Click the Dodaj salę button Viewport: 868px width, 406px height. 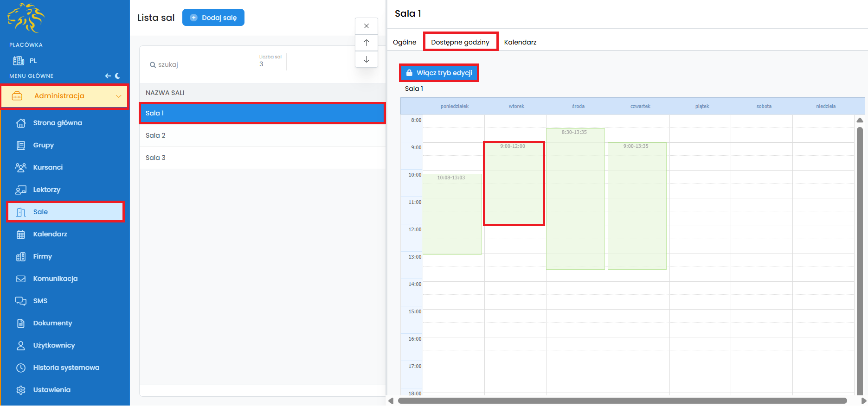213,18
